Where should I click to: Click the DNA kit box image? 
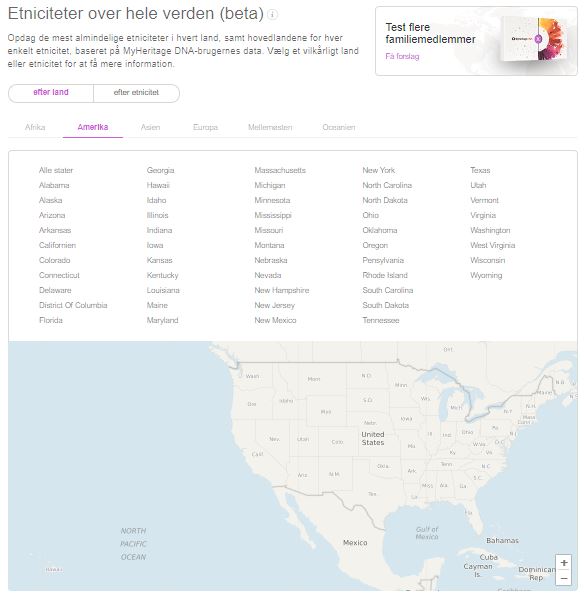coord(535,39)
